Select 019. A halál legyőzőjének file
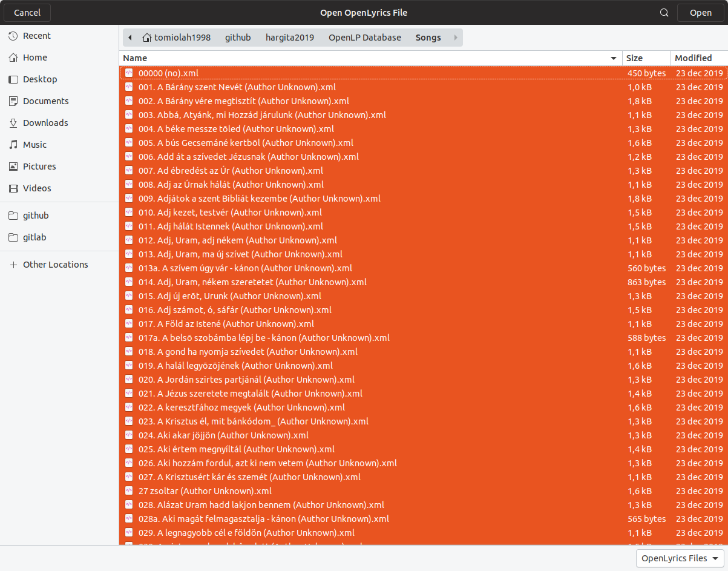The width and height of the screenshot is (728, 571). (424, 365)
